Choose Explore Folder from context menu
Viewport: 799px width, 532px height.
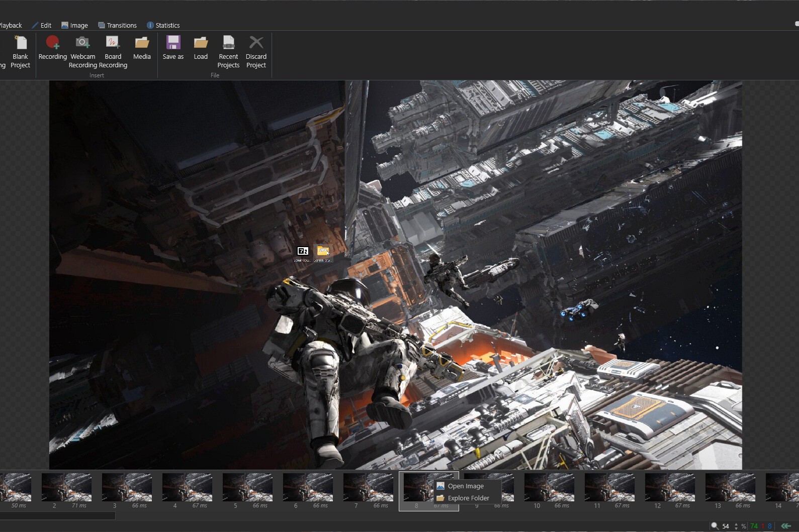468,498
